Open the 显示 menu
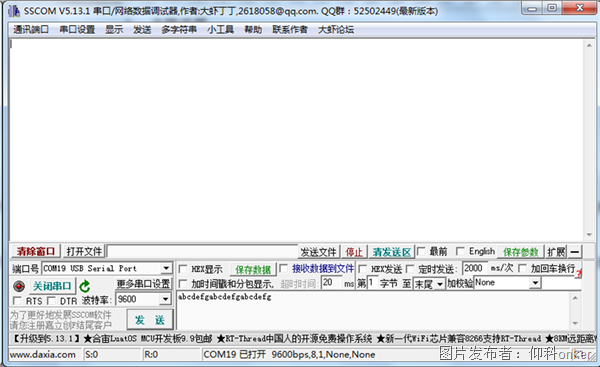The image size is (600, 367). [x=114, y=29]
